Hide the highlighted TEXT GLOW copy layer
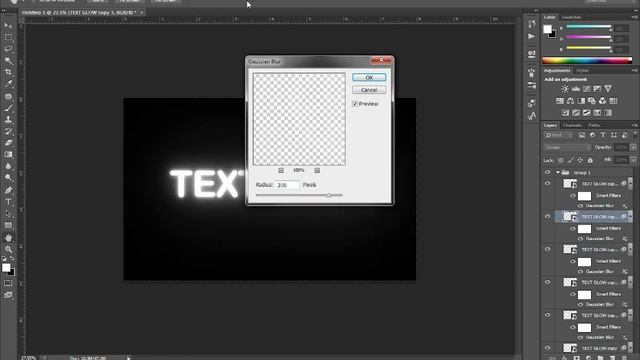Viewport: 640px width, 360px height. click(x=548, y=217)
